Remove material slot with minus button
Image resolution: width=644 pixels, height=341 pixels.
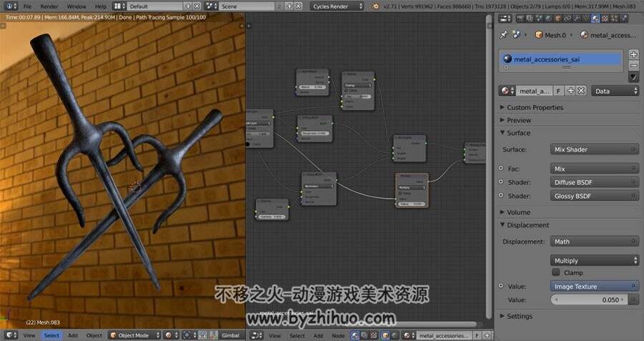[633, 65]
